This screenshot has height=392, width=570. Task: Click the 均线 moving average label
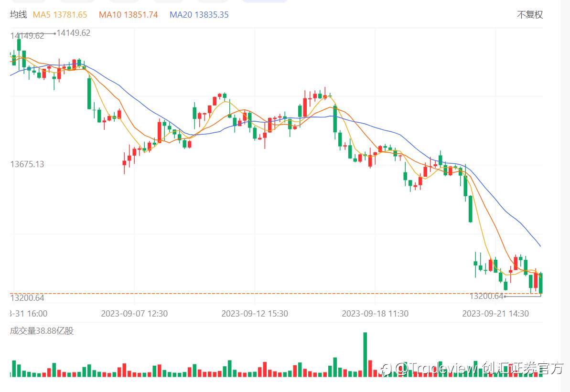tap(18, 14)
